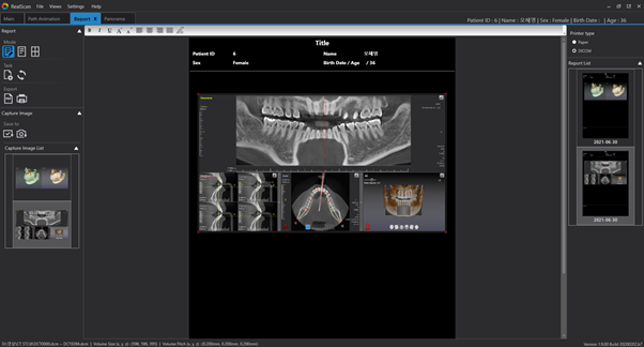The height and width of the screenshot is (347, 644).
Task: Switch to the single-page view mode icon
Action: point(22,52)
